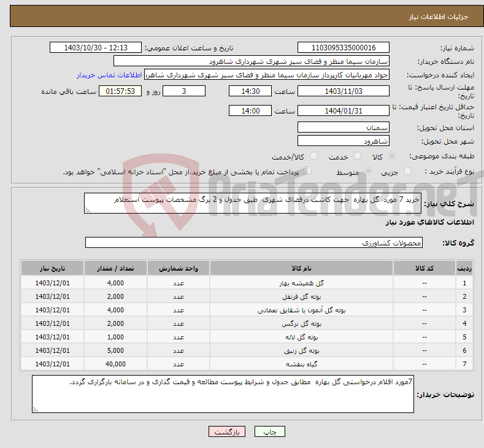Click the واحد شمارش column header

[x=179, y=268]
